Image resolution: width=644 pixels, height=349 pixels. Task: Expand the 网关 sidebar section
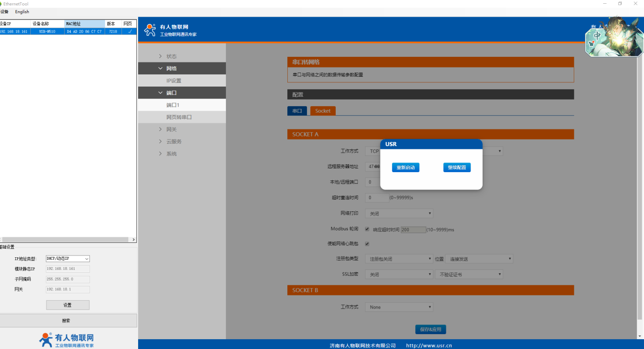tap(171, 129)
